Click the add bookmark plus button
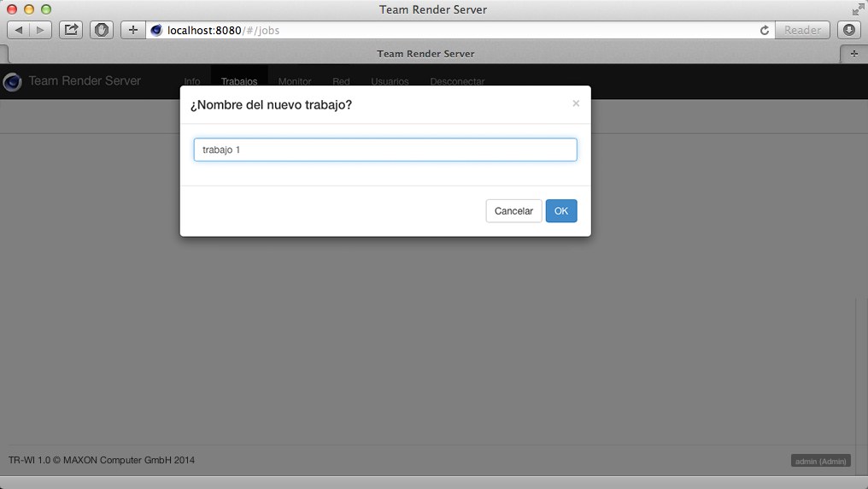The width and height of the screenshot is (868, 489). pyautogui.click(x=132, y=30)
